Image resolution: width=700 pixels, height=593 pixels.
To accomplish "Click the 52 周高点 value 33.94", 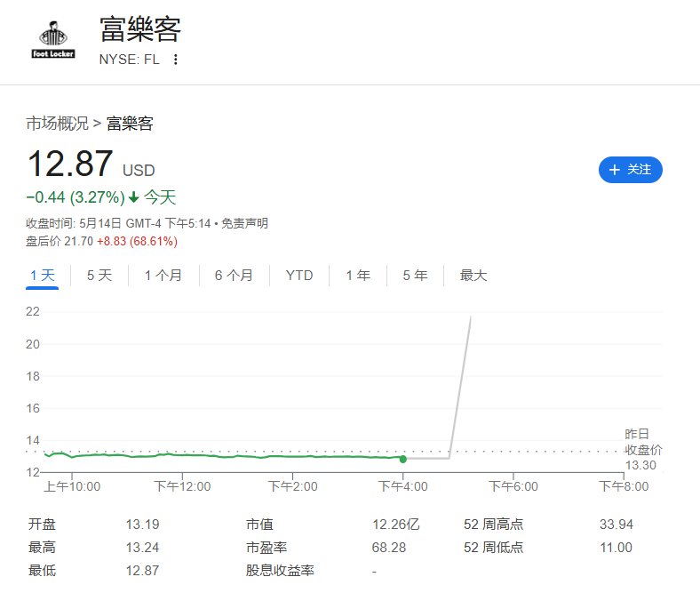I will (616, 525).
